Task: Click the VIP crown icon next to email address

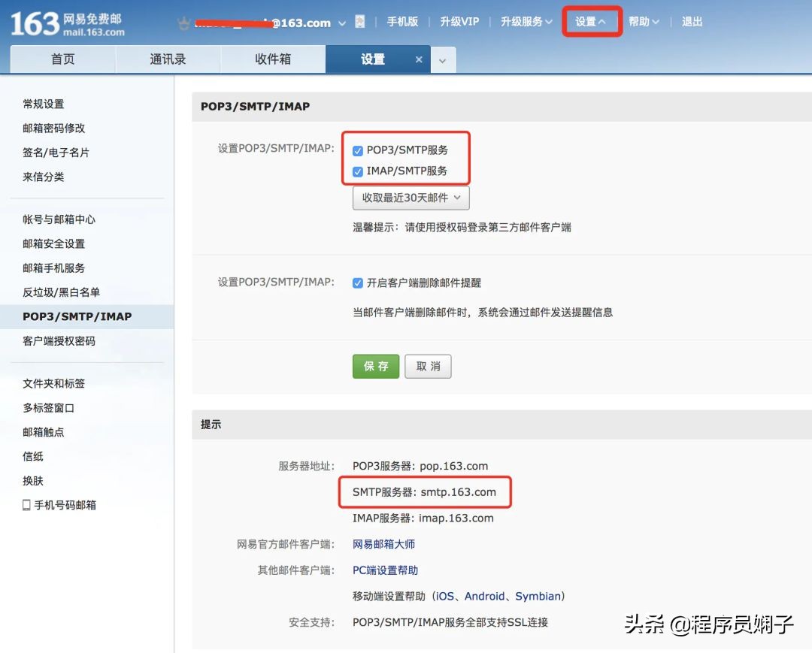Action: (183, 23)
